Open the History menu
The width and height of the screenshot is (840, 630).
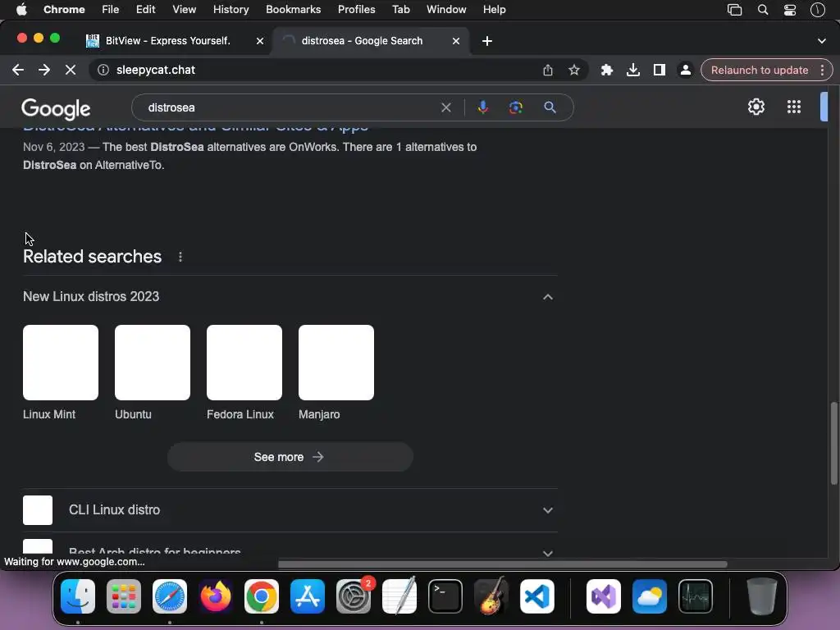231,10
